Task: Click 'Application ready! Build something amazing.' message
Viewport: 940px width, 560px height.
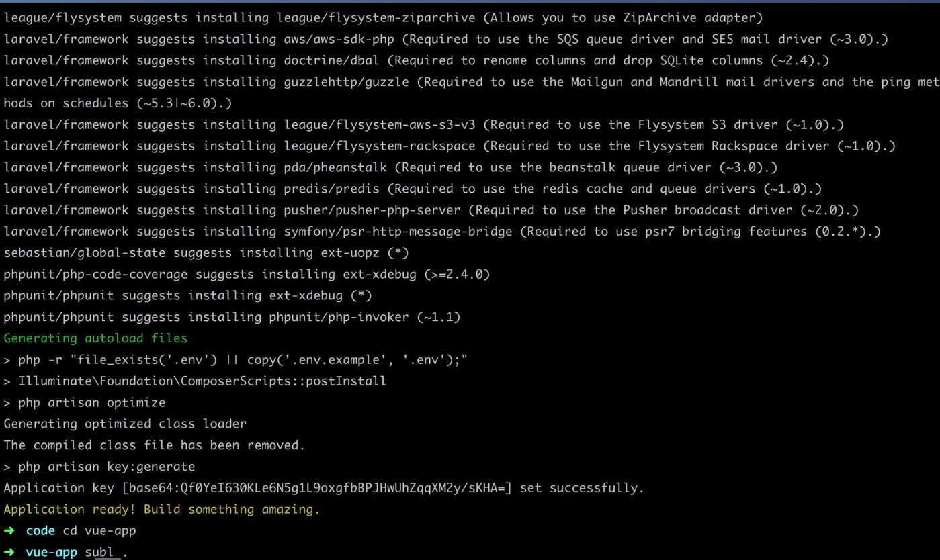Action: click(x=161, y=510)
